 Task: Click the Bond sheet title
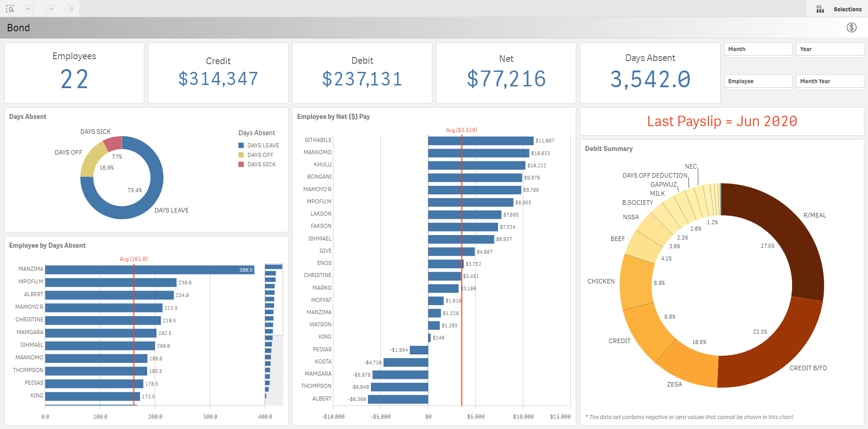click(x=19, y=28)
